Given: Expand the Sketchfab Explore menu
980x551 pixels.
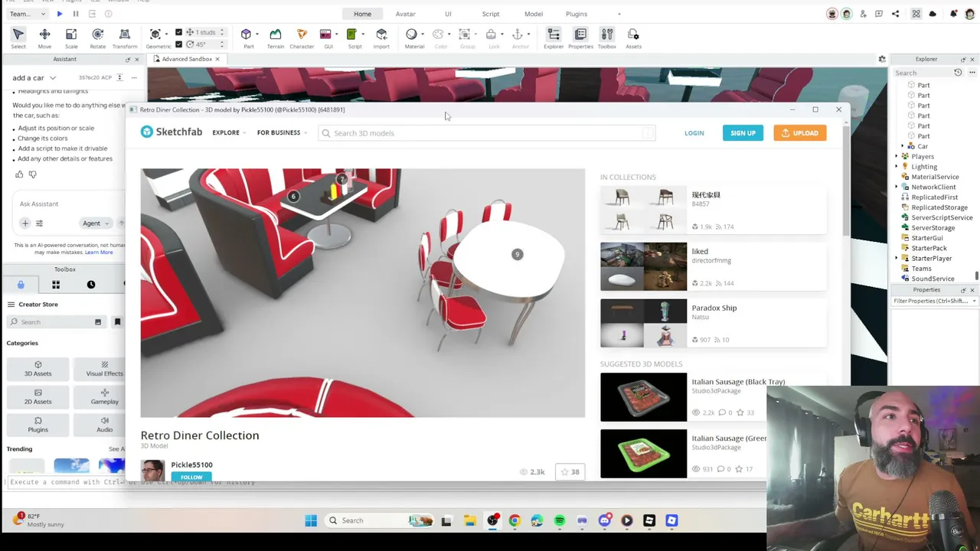Looking at the screenshot, I should click(229, 133).
